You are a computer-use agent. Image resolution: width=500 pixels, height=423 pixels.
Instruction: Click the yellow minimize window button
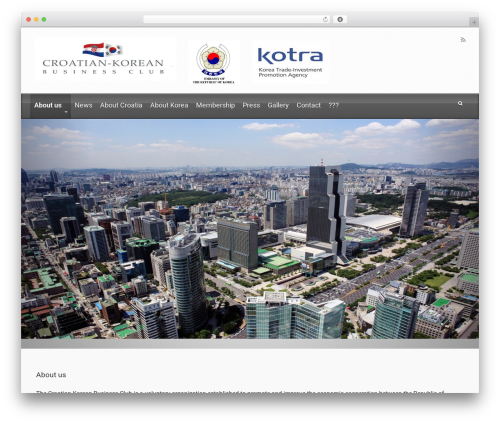(36, 20)
